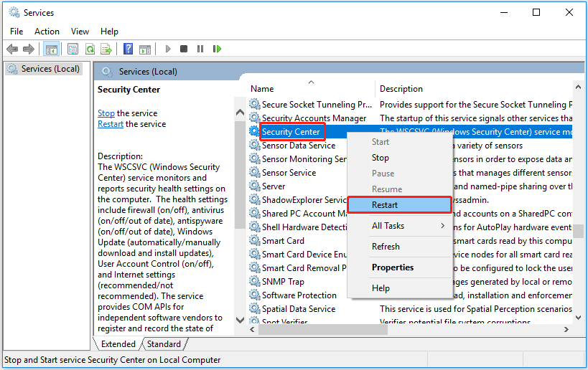Click the Show/Hide Action Pane icon
The height and width of the screenshot is (370, 588).
coord(145,49)
